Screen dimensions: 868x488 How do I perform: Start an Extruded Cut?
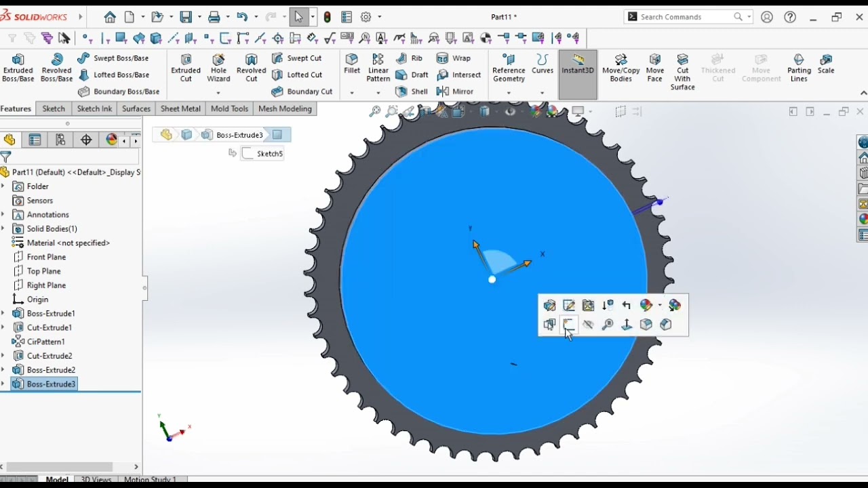[x=186, y=68]
